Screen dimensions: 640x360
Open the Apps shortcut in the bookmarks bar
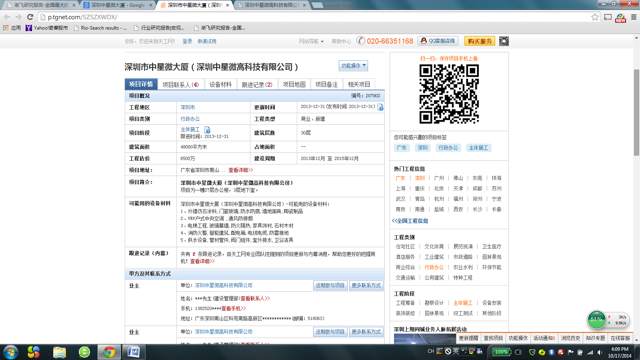click(12, 28)
